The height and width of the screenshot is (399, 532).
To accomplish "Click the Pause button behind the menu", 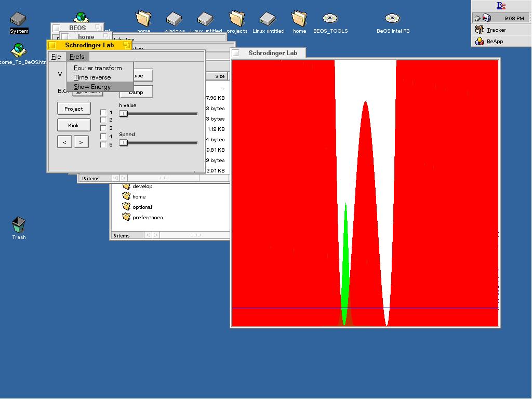I will tap(143, 75).
